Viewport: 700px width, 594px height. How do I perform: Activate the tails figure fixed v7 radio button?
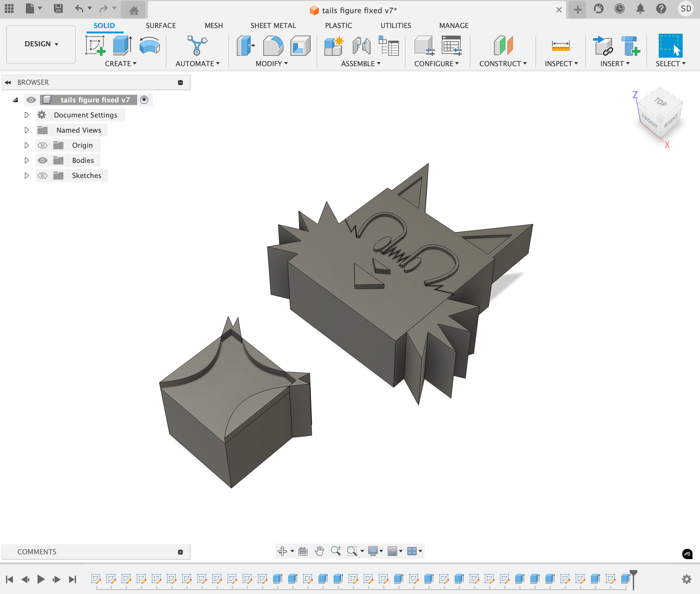[144, 100]
